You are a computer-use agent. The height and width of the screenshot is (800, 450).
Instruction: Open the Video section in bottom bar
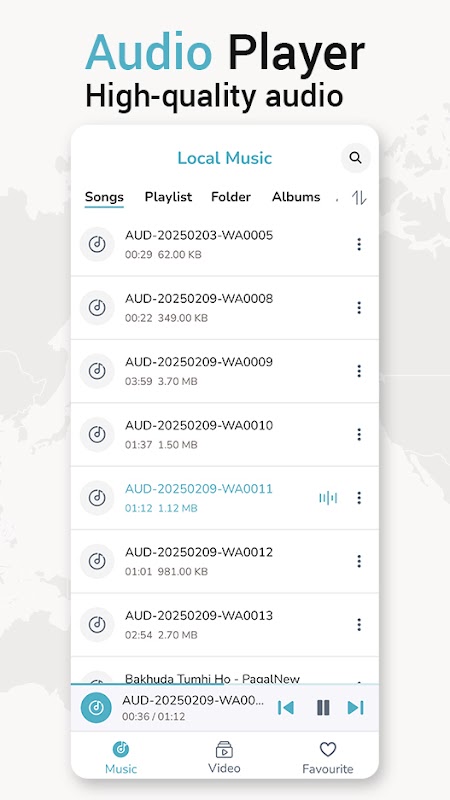pyautogui.click(x=224, y=758)
